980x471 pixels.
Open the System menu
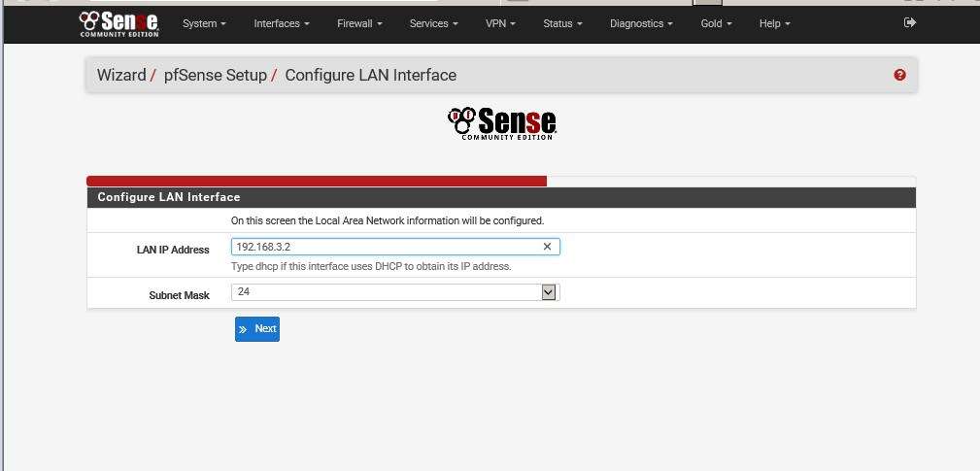[x=204, y=23]
